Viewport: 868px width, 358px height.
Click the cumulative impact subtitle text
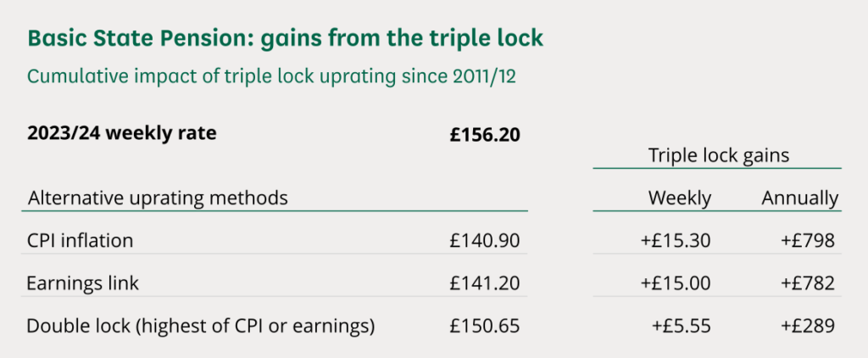pyautogui.click(x=271, y=76)
